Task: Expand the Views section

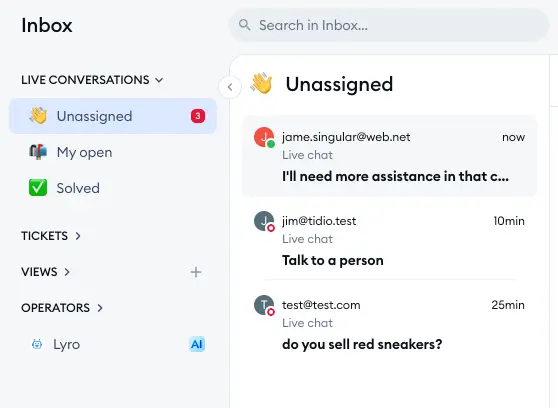Action: click(x=46, y=272)
